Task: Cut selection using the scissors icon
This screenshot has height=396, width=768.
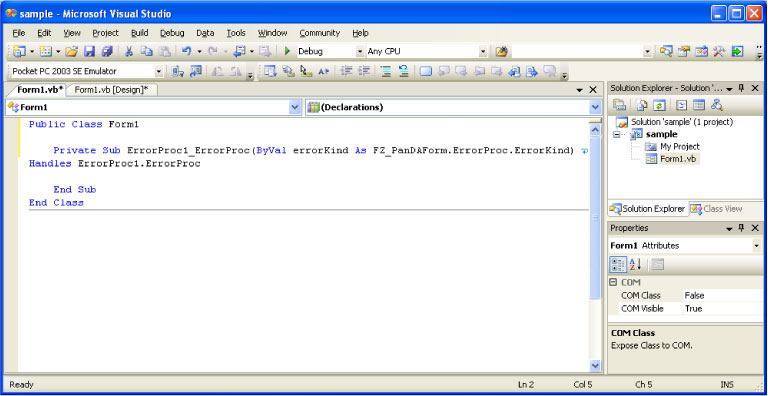Action: click(x=129, y=51)
